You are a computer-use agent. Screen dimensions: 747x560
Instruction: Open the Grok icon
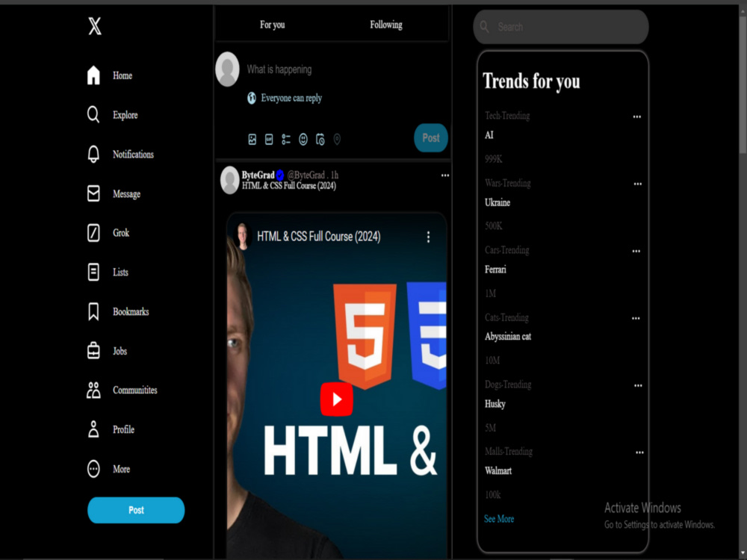tap(93, 233)
